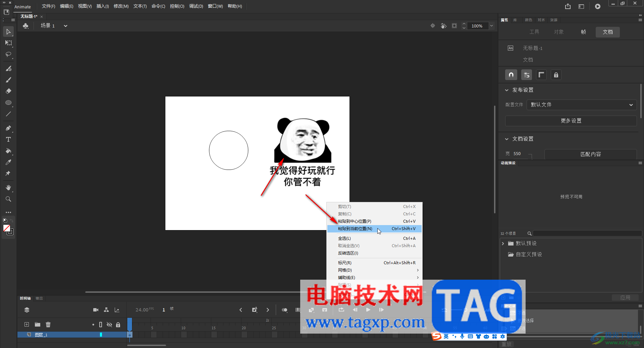
Task: Create a new layer
Action: (x=27, y=325)
